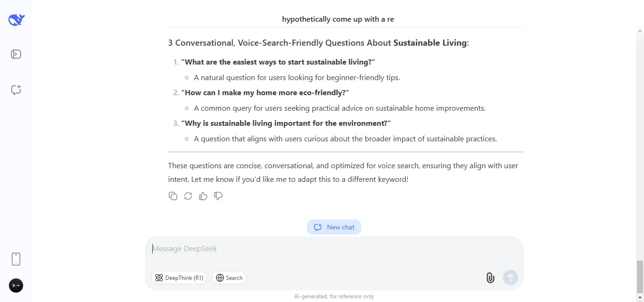Open the mobile app download icon

tap(16, 259)
